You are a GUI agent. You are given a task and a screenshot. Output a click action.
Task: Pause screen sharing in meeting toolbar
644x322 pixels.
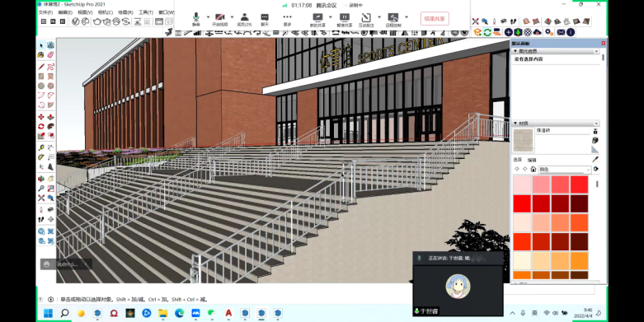tap(344, 19)
